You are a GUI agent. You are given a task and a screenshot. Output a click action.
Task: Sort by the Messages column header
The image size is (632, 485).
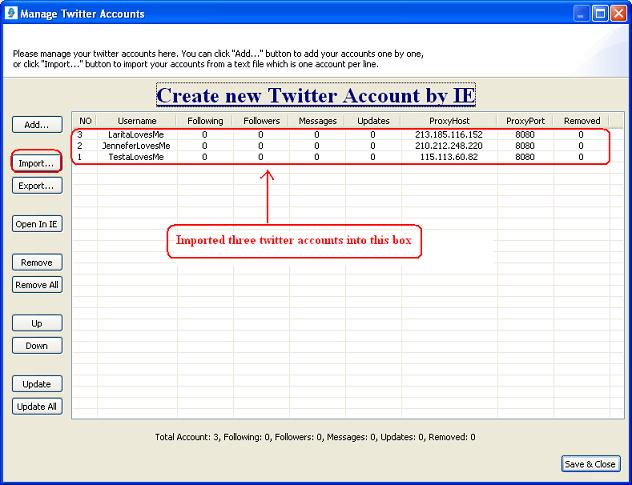pyautogui.click(x=317, y=121)
